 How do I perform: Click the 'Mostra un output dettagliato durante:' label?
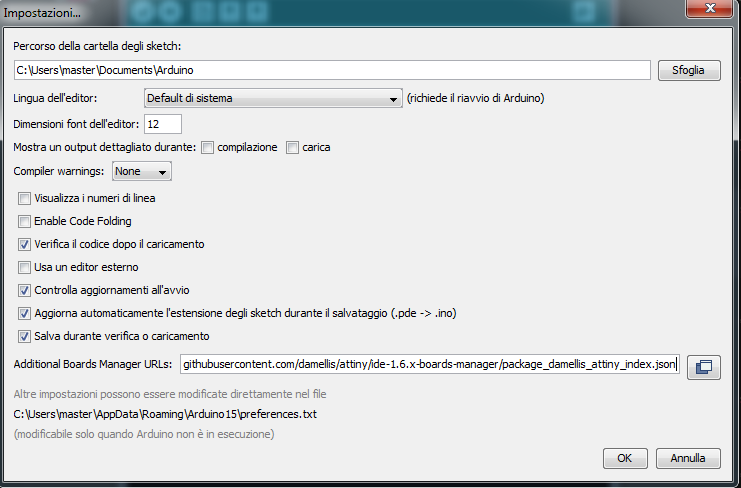tap(104, 147)
